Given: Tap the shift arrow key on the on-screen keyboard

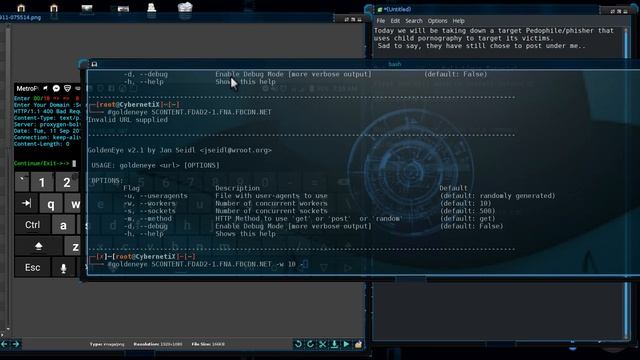Looking at the screenshot, I should click(38, 246).
